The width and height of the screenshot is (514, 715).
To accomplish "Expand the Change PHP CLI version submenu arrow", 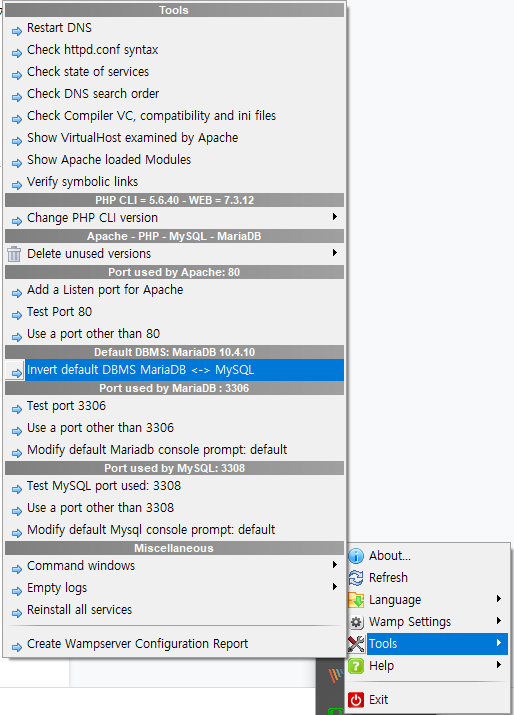I will point(335,217).
